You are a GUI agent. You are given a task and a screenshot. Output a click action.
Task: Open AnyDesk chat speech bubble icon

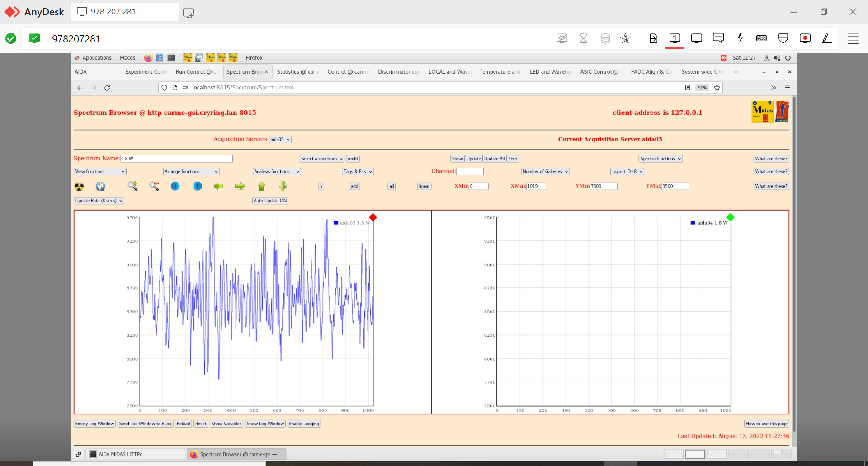point(718,38)
